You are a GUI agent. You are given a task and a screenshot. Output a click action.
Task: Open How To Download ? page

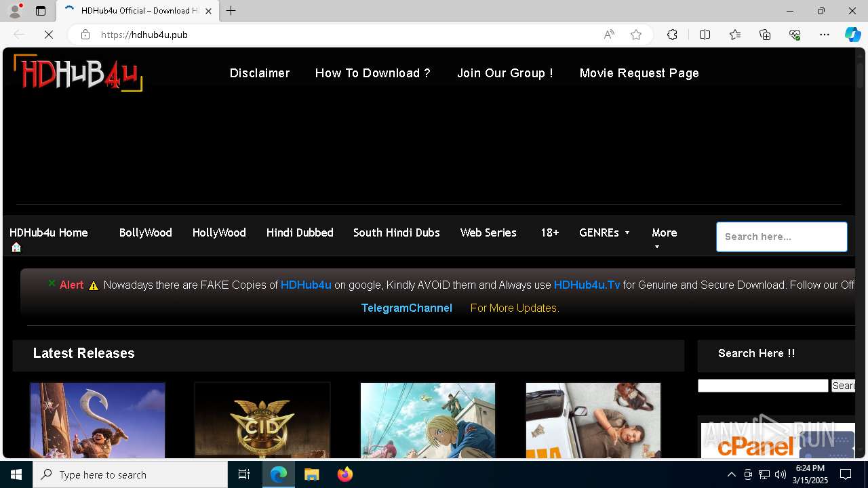pos(372,73)
